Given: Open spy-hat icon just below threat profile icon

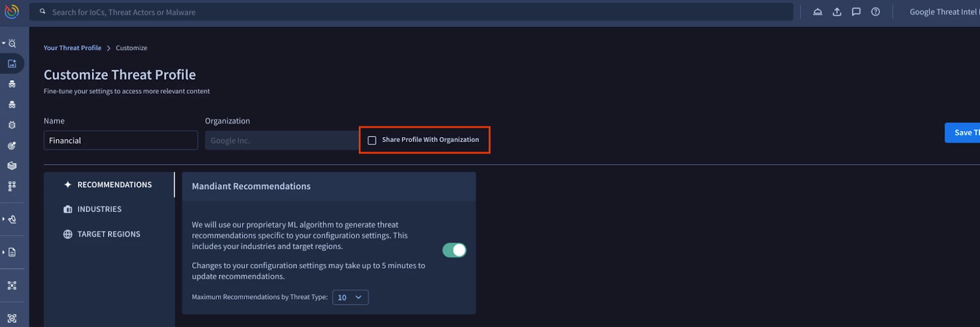Looking at the screenshot, I should [12, 84].
